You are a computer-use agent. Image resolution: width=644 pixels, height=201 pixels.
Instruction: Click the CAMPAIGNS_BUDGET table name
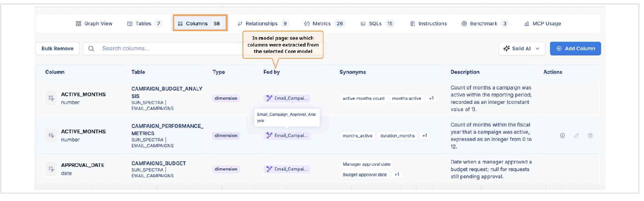(159, 164)
